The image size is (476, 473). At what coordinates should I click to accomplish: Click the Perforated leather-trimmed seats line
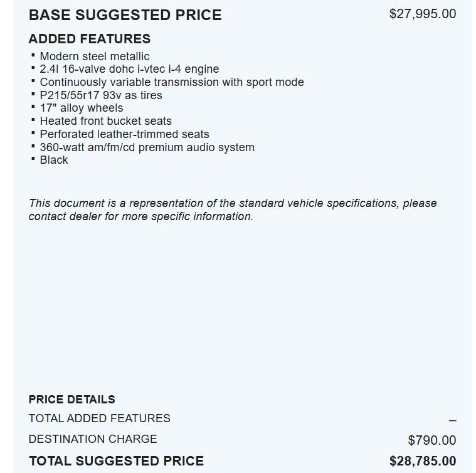pos(124,134)
